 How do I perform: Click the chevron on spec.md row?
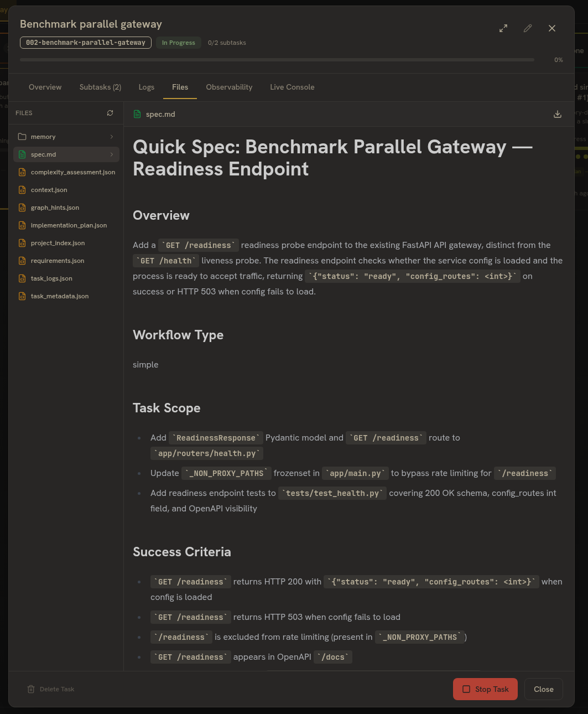tap(112, 154)
